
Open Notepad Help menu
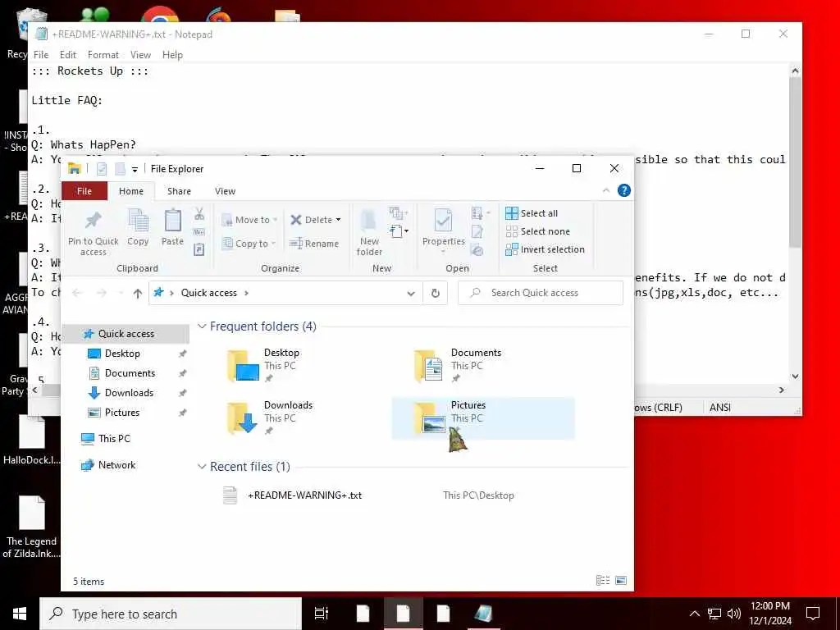(x=172, y=55)
